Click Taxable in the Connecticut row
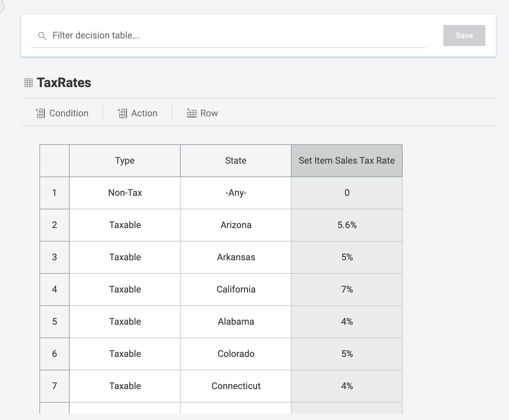 pos(125,386)
